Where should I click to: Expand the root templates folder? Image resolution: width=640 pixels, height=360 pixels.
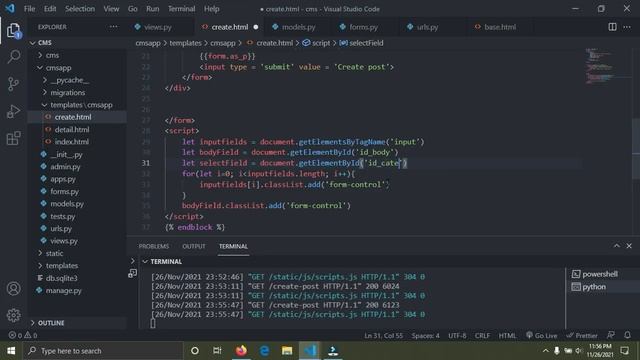pos(40,266)
